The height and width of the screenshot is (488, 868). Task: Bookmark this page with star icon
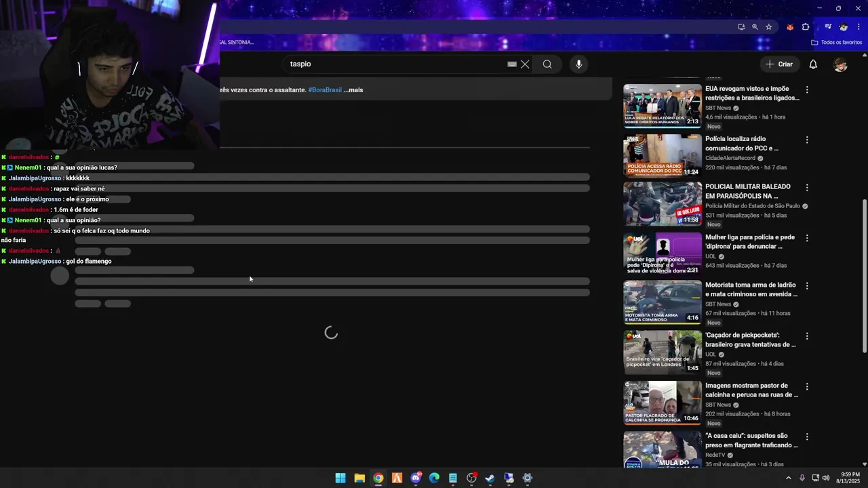[769, 27]
